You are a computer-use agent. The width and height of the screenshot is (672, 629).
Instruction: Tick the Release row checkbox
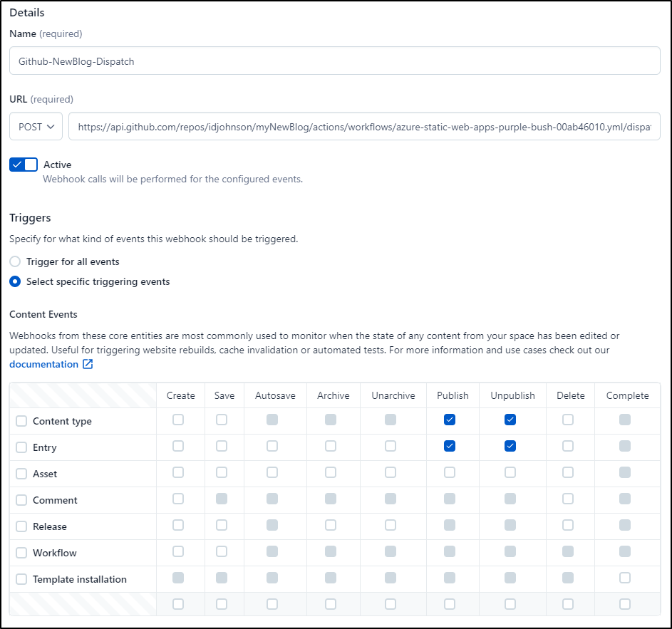click(x=21, y=526)
